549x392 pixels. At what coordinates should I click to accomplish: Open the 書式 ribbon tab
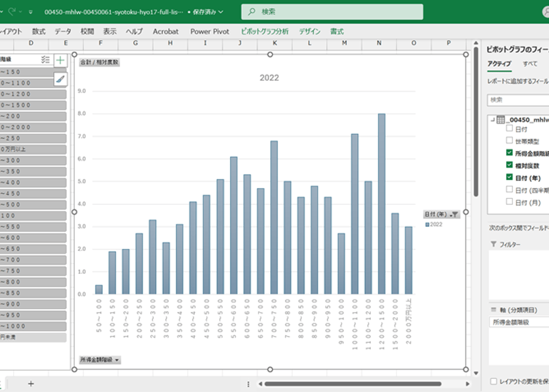pyautogui.click(x=337, y=31)
